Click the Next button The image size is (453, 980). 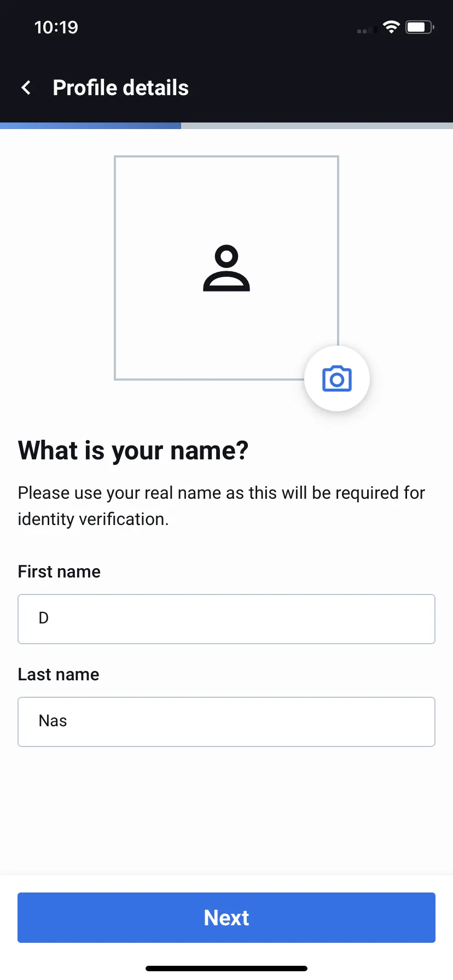click(x=226, y=918)
